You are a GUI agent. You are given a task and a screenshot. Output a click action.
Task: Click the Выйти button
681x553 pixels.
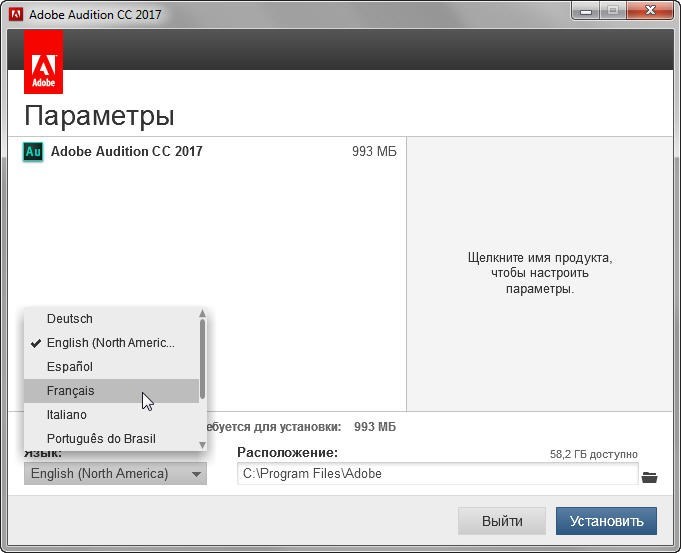(x=502, y=521)
